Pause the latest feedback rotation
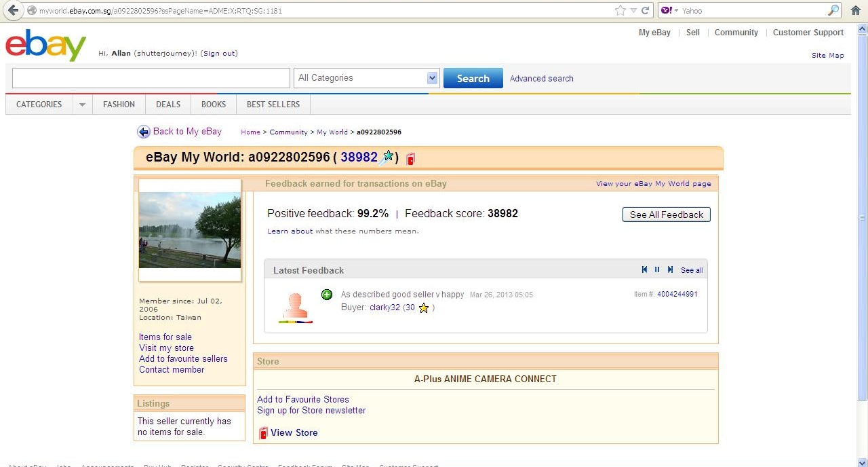The image size is (868, 467). click(x=656, y=269)
